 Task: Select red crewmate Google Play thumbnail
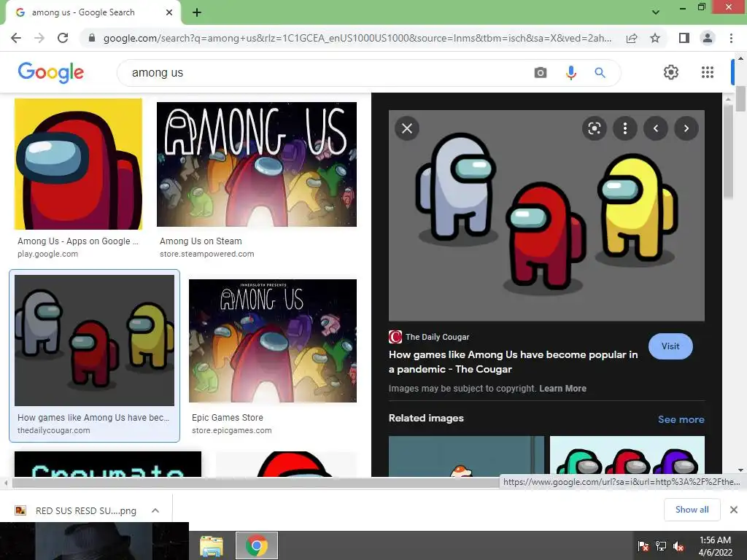pyautogui.click(x=78, y=164)
